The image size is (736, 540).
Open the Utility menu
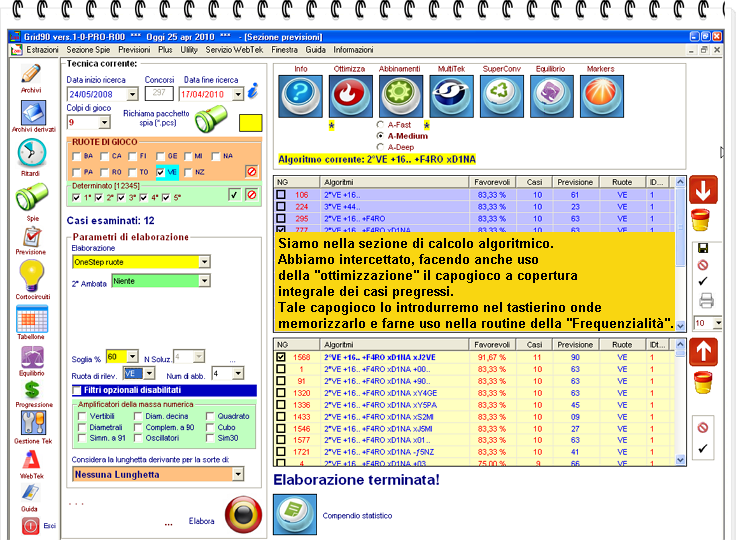click(x=189, y=50)
